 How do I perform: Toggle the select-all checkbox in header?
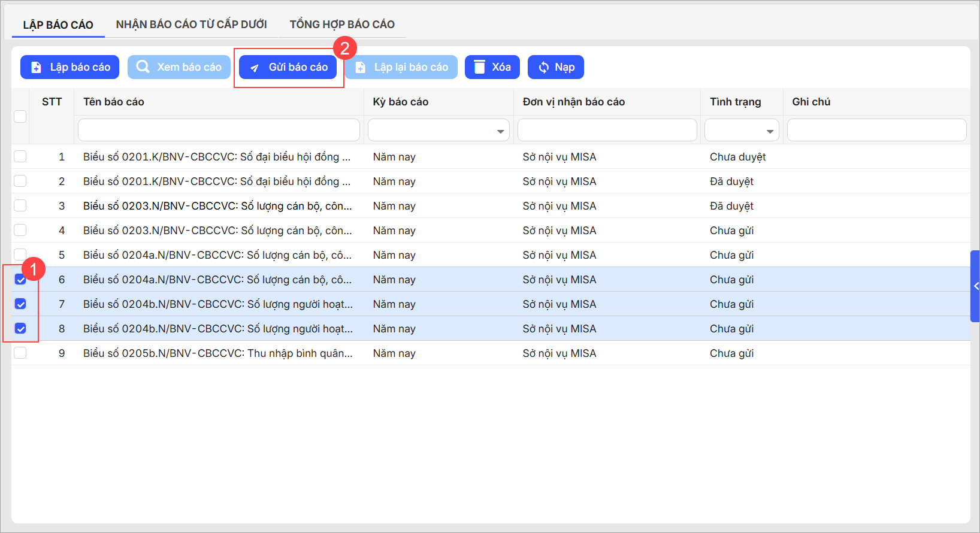point(20,116)
